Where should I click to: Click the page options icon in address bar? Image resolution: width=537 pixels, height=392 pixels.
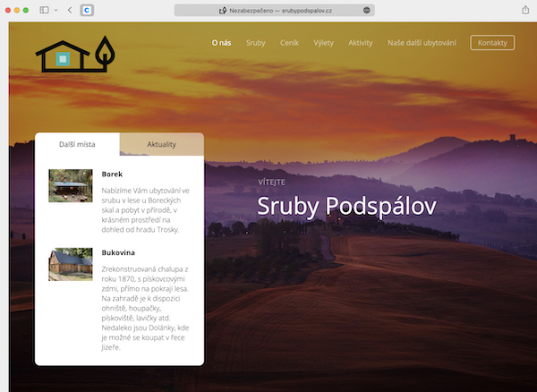point(366,10)
